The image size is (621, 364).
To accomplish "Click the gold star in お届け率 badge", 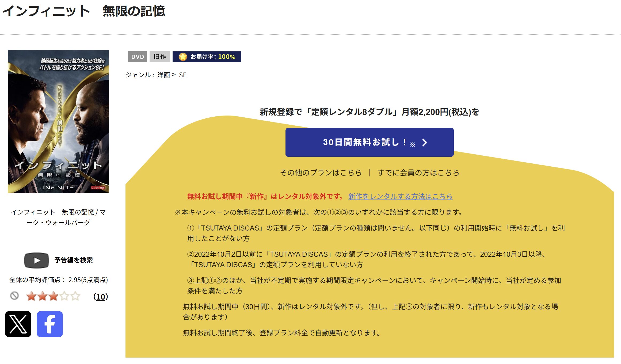I will pyautogui.click(x=183, y=57).
